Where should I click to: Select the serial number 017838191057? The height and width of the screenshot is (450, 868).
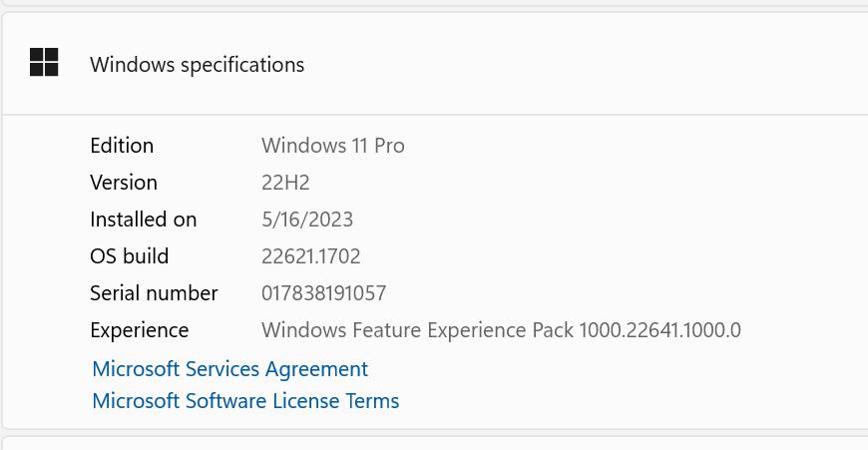(323, 293)
